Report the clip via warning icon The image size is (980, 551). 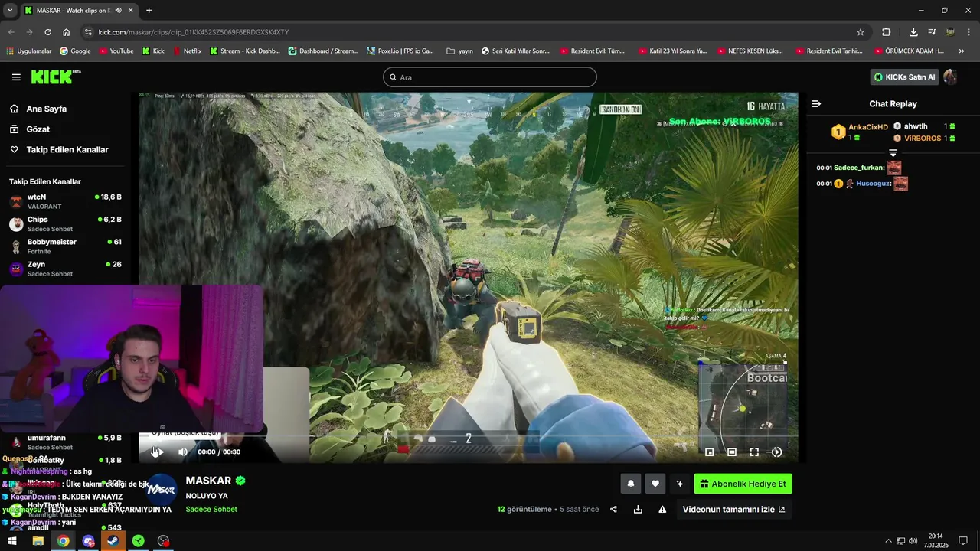pyautogui.click(x=662, y=510)
